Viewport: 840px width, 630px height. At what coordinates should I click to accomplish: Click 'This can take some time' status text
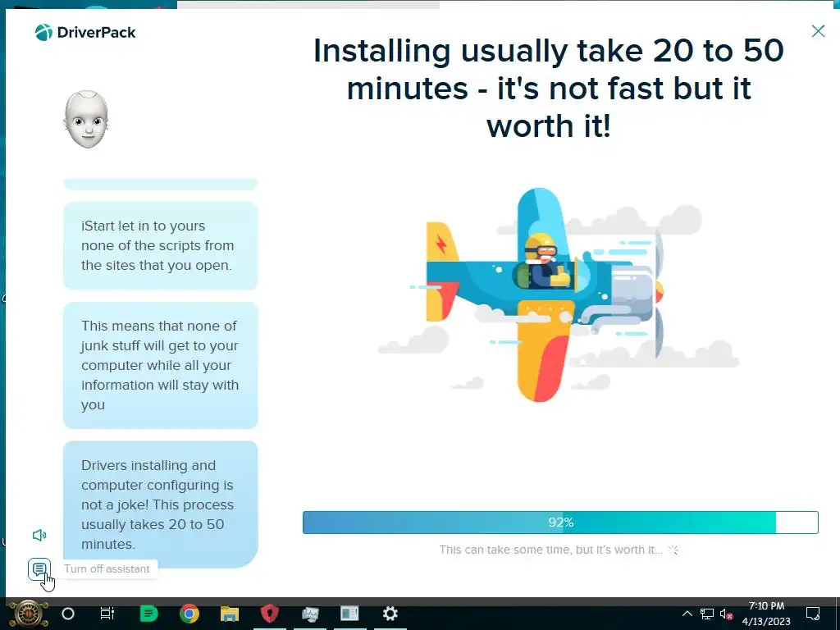click(x=550, y=550)
